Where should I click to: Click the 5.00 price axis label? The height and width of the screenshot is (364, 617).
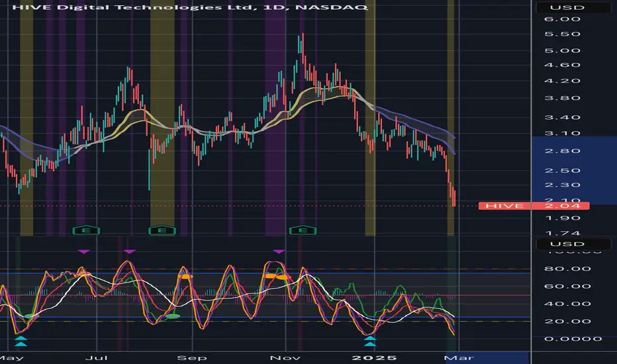[x=562, y=51]
